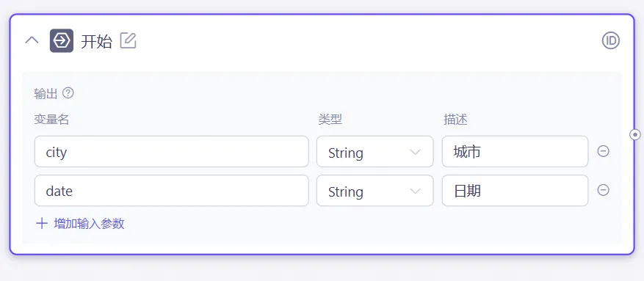Select the 日期 description field

coord(515,191)
